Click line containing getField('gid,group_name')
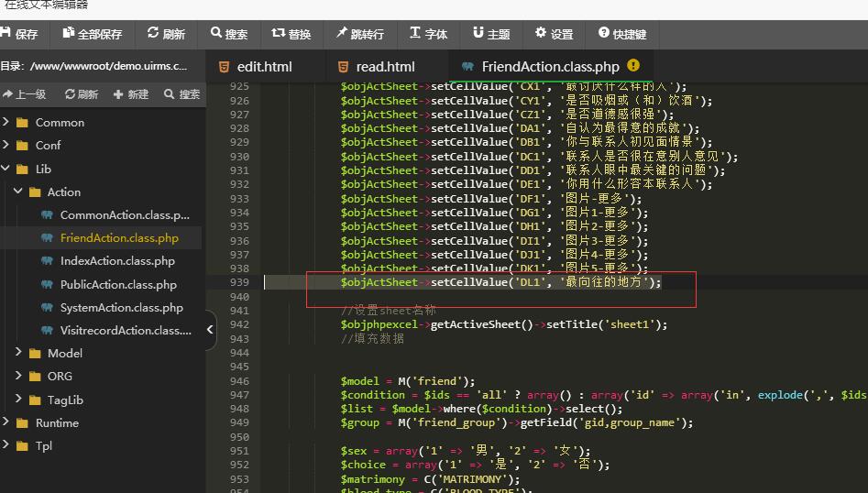This screenshot has width=868, height=493. [516, 422]
